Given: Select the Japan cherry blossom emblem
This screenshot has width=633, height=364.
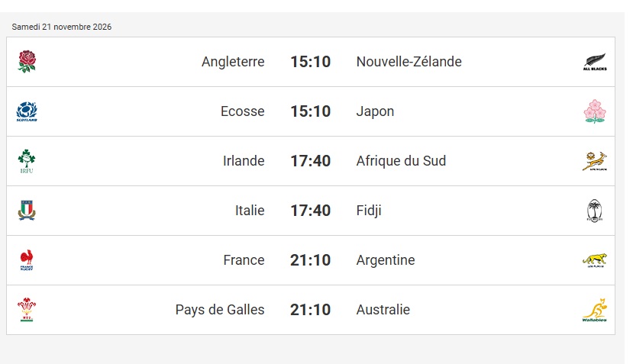Looking at the screenshot, I should point(595,111).
